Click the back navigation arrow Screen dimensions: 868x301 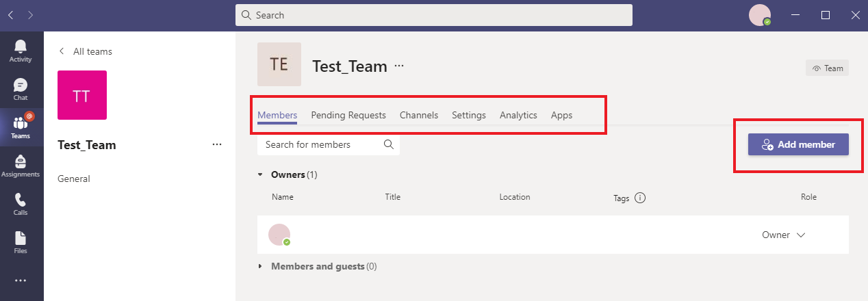[x=11, y=14]
